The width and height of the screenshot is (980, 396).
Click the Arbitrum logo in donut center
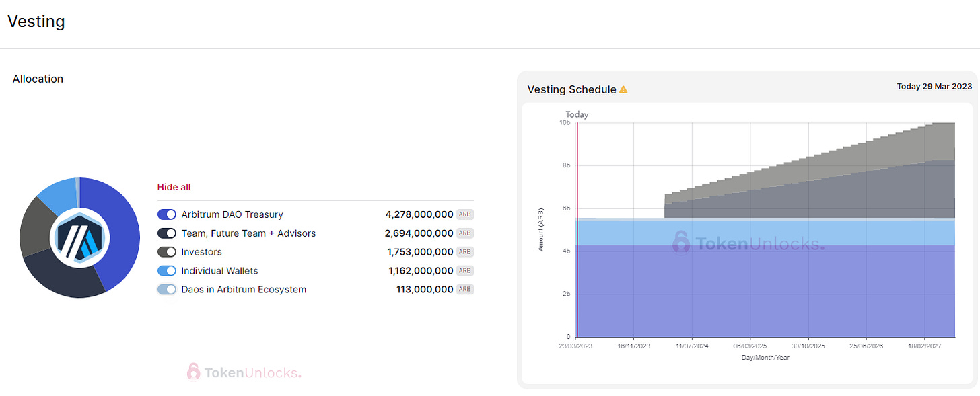(79, 238)
